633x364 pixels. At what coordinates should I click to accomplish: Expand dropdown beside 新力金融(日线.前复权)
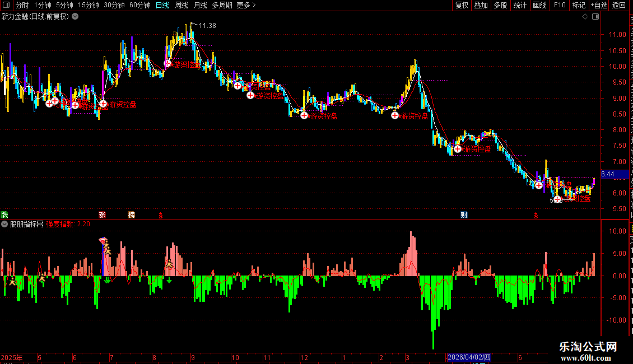pyautogui.click(x=75, y=17)
